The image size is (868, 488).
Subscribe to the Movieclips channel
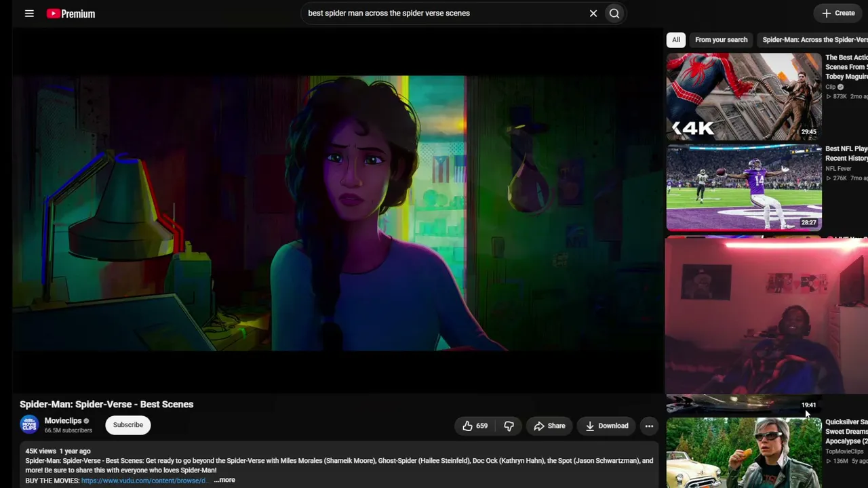[128, 425]
